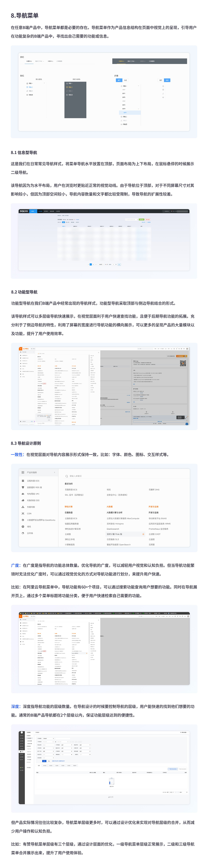Viewport: 208px width, 868px height.
Task: Click the 云市场 sidebar icon
Action: tap(23, 533)
